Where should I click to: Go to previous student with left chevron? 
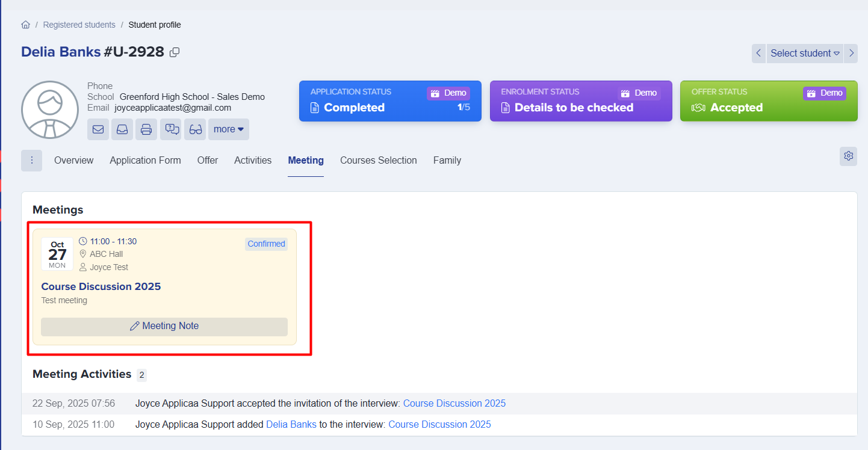tap(758, 53)
